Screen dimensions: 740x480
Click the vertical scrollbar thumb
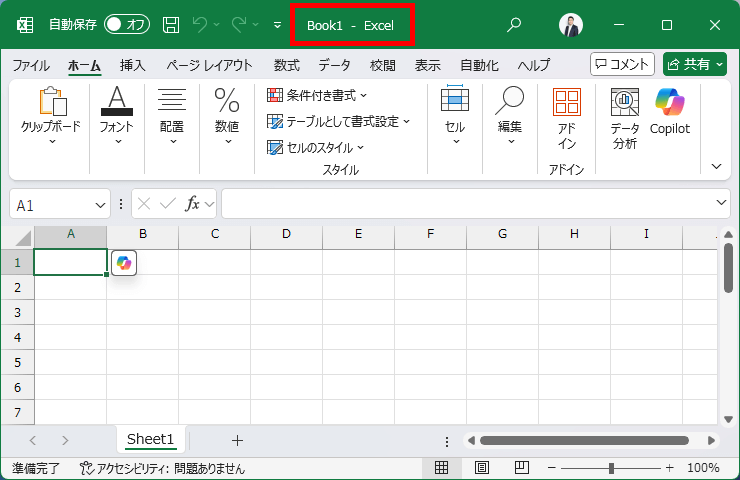pos(728,268)
